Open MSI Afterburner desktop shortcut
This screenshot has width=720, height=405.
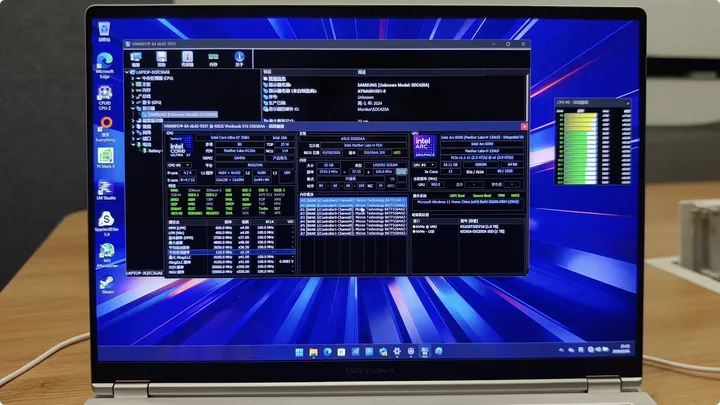pos(107,255)
